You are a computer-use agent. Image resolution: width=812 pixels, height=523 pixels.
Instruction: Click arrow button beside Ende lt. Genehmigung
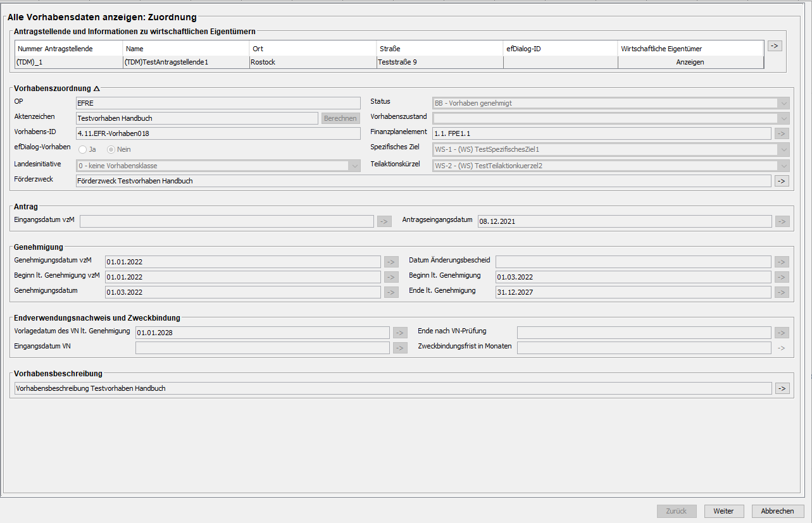coord(782,292)
